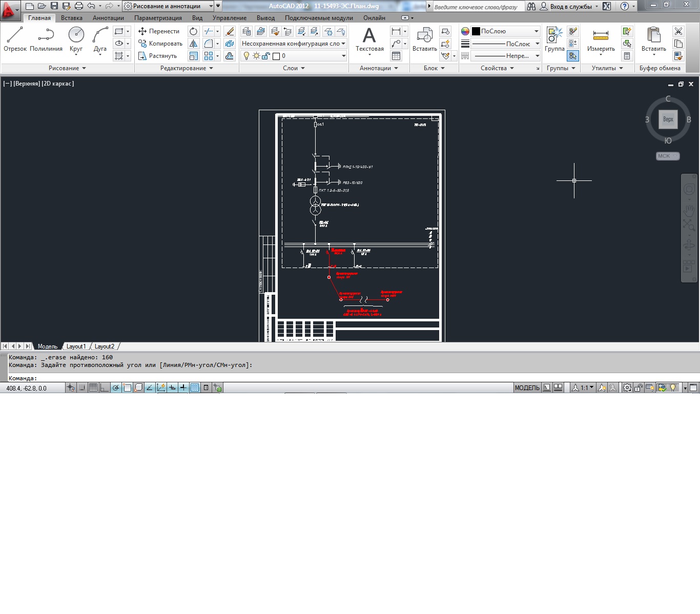The width and height of the screenshot is (700, 614).
Task: Expand the Рисование panel
Action: pyautogui.click(x=67, y=68)
